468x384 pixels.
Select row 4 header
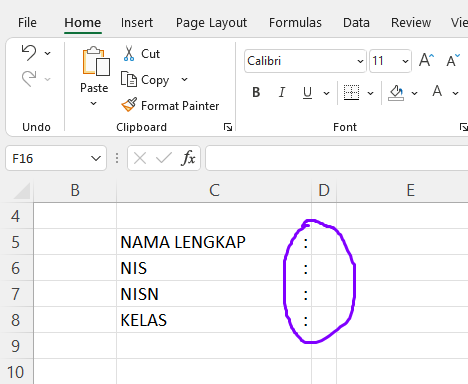[x=16, y=216]
